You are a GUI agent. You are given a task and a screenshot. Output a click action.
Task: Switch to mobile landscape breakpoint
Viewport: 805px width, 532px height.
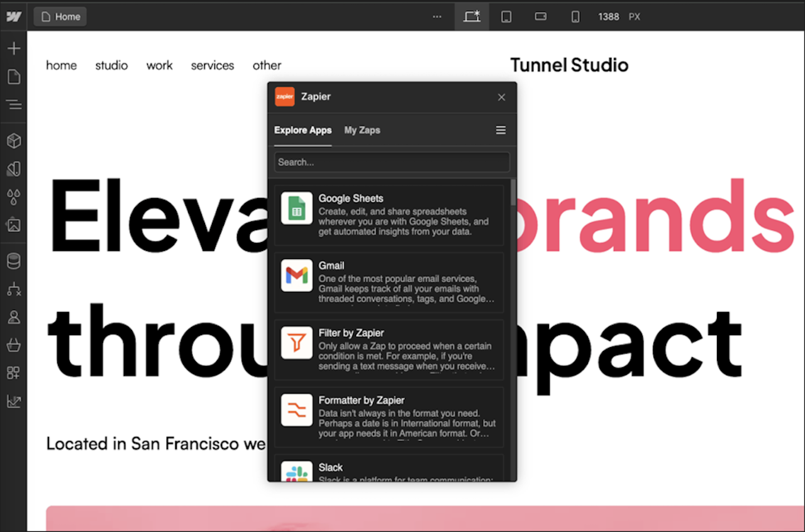[x=540, y=17]
